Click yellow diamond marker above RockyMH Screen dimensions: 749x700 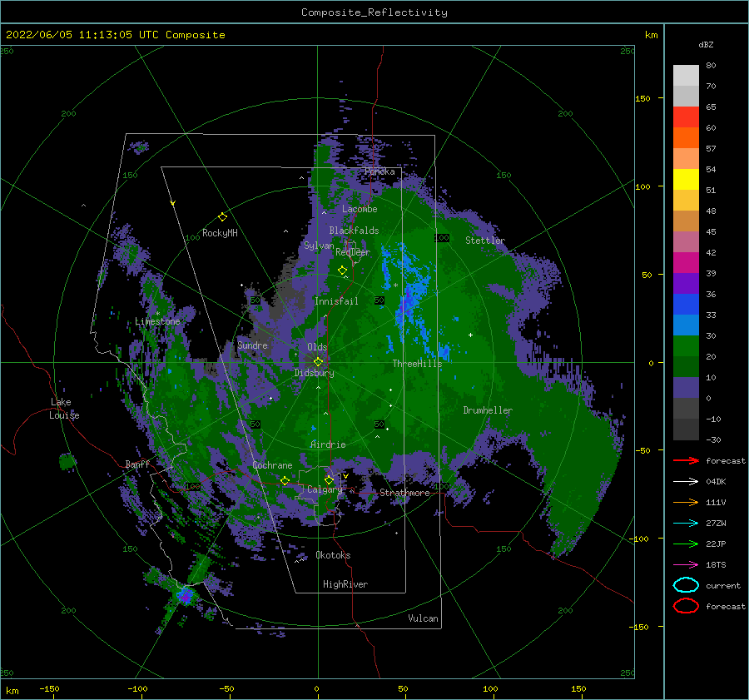point(222,217)
